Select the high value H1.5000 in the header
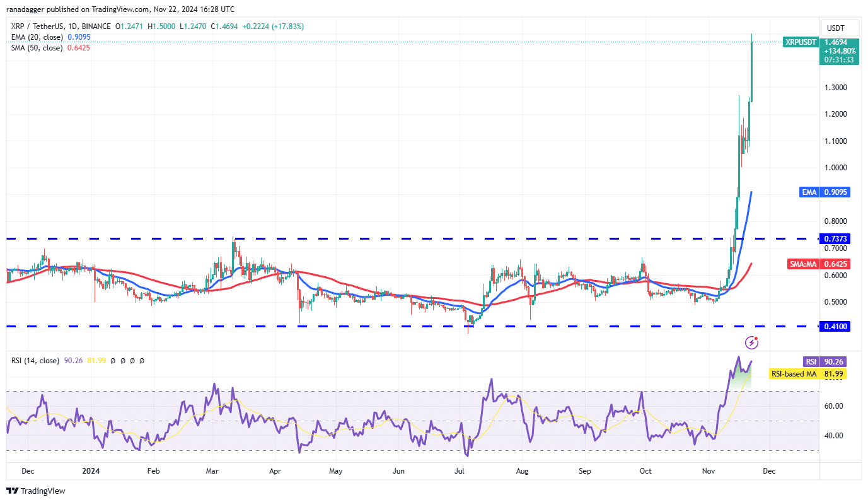The height and width of the screenshot is (502, 868). click(160, 26)
